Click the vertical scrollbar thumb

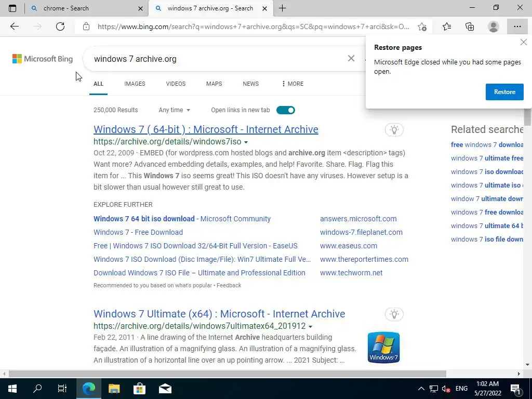pos(527,117)
